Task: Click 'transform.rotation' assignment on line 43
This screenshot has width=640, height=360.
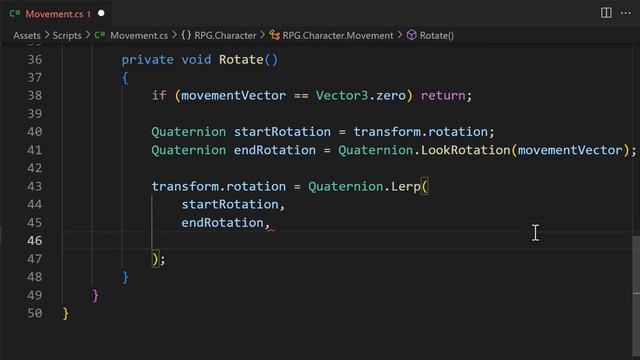Action: [219, 187]
